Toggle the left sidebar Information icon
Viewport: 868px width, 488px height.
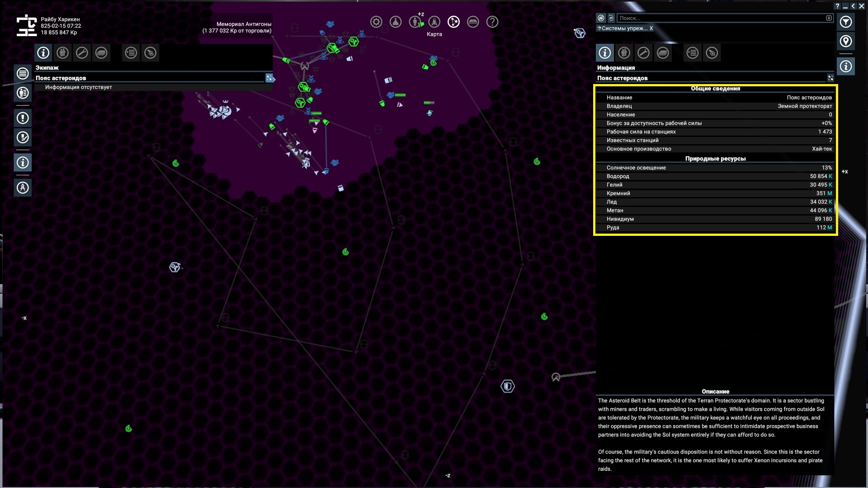[x=23, y=162]
